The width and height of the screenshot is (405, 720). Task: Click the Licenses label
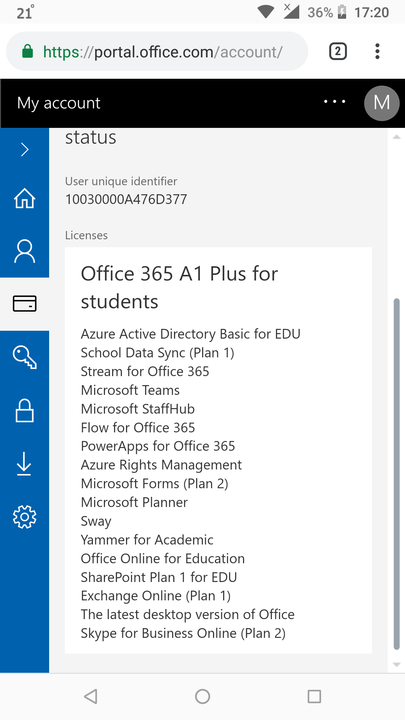(x=86, y=235)
